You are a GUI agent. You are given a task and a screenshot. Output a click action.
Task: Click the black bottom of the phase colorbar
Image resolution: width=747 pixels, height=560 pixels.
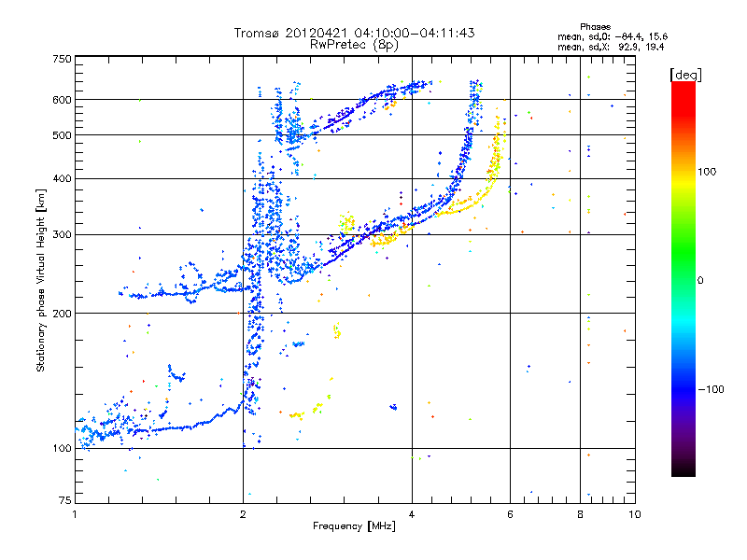(x=684, y=469)
